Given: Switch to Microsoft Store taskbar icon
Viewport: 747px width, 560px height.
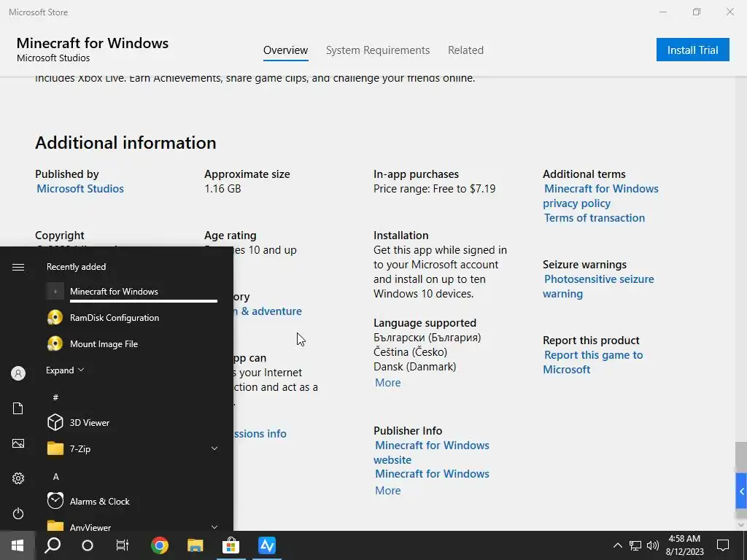Looking at the screenshot, I should click(231, 545).
